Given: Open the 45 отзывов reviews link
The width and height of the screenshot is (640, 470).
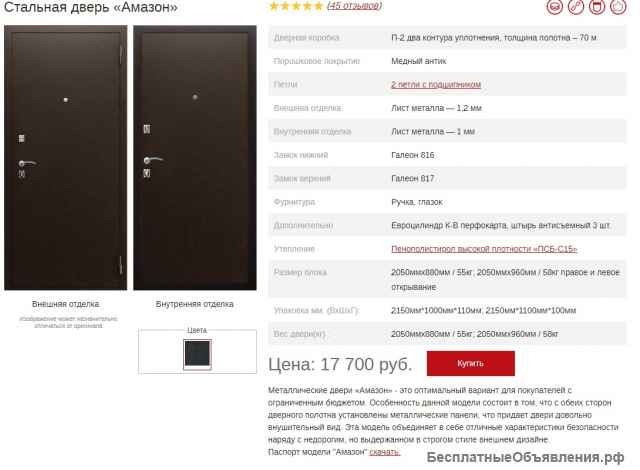Looking at the screenshot, I should click(354, 6).
